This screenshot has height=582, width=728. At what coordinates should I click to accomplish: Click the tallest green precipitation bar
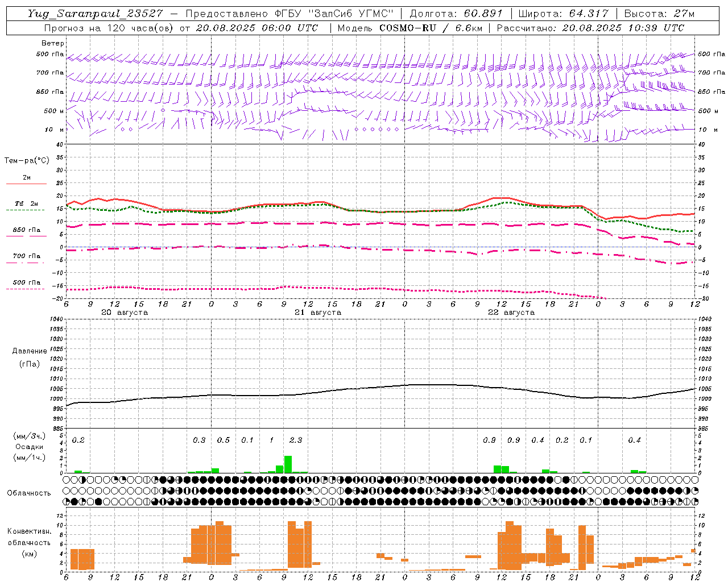coord(288,464)
